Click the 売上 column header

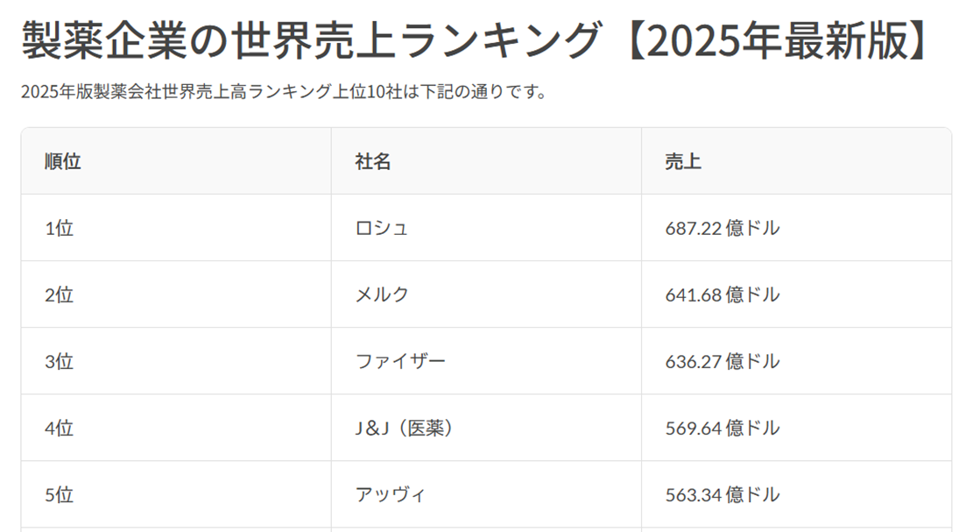(x=683, y=161)
